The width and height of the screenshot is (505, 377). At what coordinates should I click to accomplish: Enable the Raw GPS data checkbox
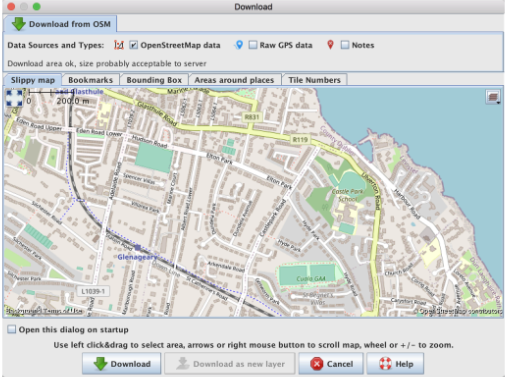click(253, 45)
